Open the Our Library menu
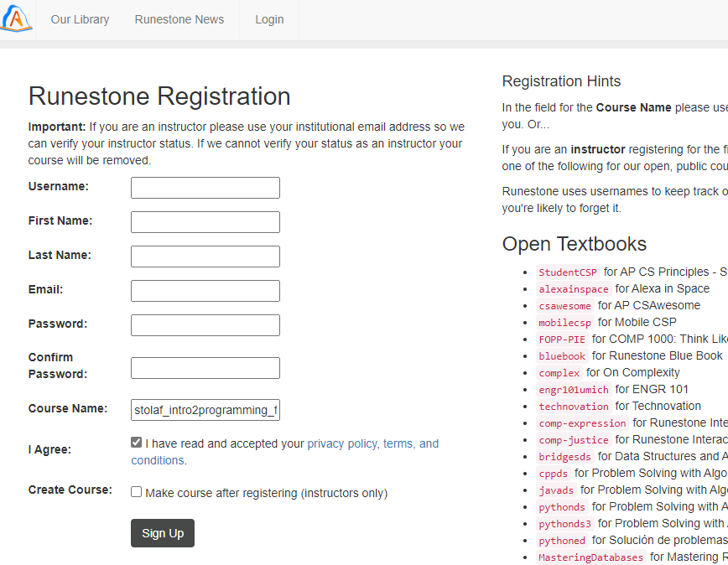The height and width of the screenshot is (565, 728). [80, 19]
